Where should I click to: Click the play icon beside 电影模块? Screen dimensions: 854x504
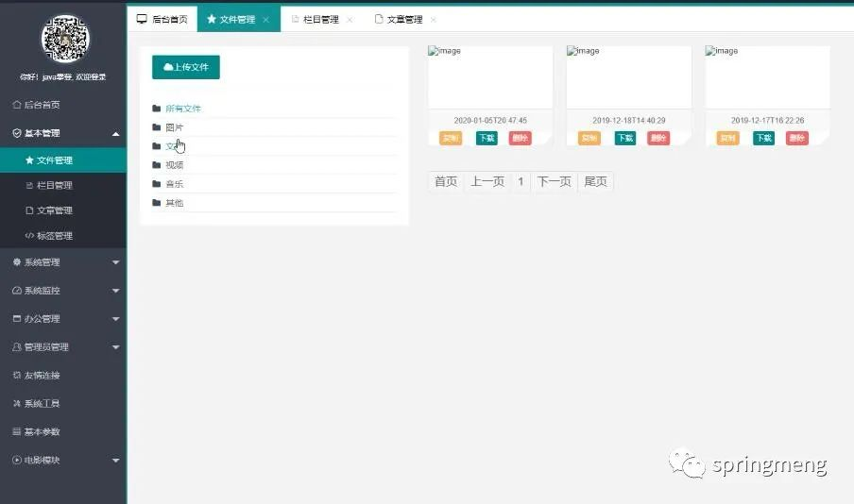(16, 461)
